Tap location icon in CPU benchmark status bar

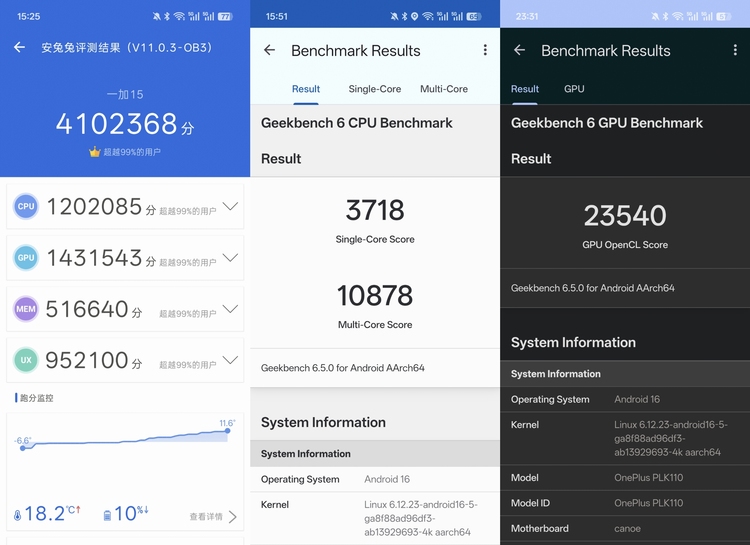[414, 16]
